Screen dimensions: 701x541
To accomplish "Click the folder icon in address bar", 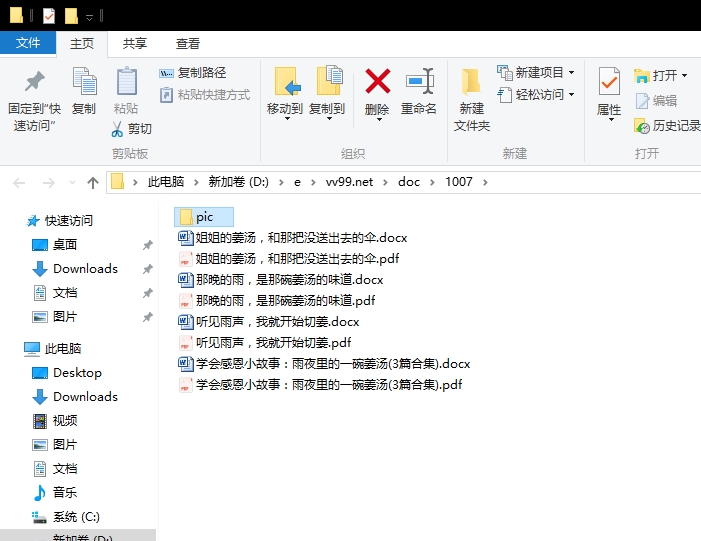I will [117, 182].
